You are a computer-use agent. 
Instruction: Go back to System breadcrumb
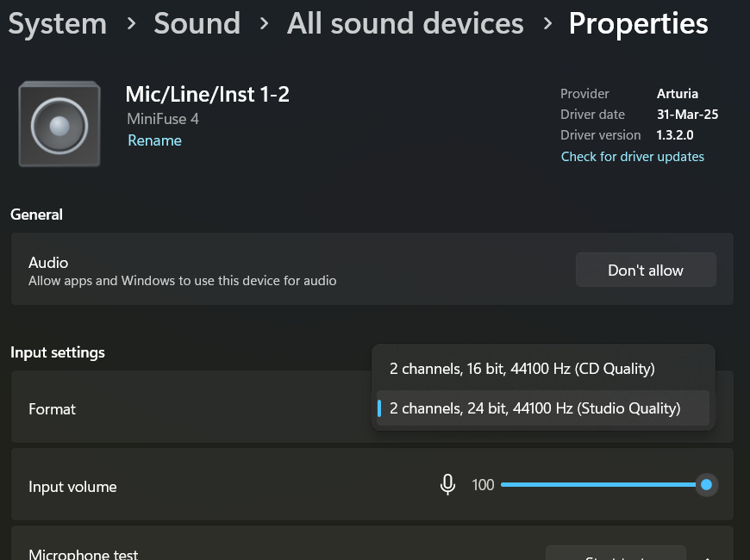coord(58,23)
